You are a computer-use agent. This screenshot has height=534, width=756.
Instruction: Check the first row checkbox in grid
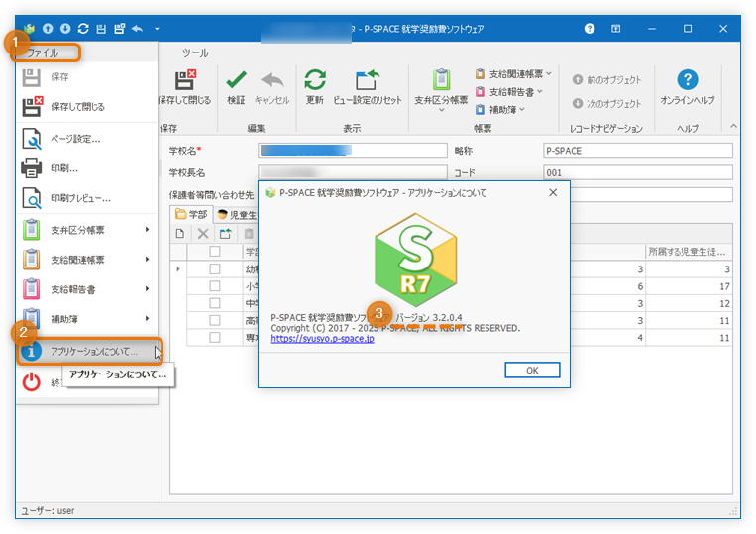click(x=215, y=269)
